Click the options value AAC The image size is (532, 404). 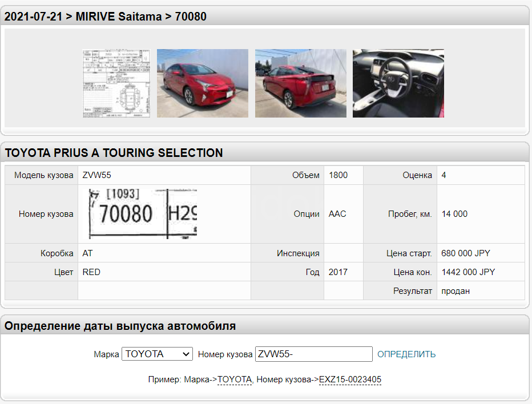[x=337, y=214]
